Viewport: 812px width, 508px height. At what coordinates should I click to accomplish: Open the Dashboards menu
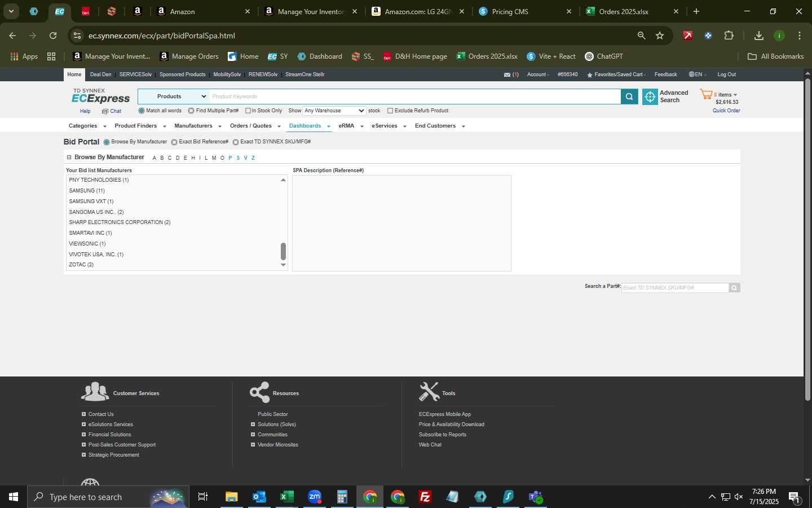pos(309,126)
